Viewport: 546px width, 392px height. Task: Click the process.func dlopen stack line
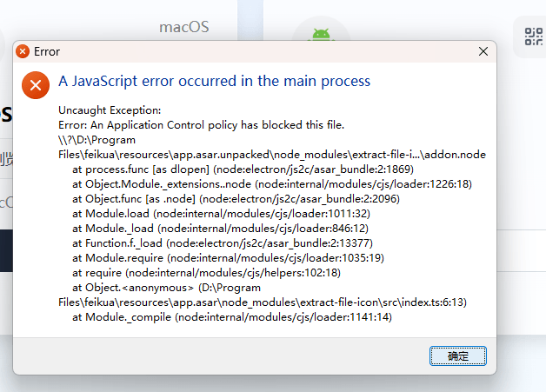coord(243,169)
